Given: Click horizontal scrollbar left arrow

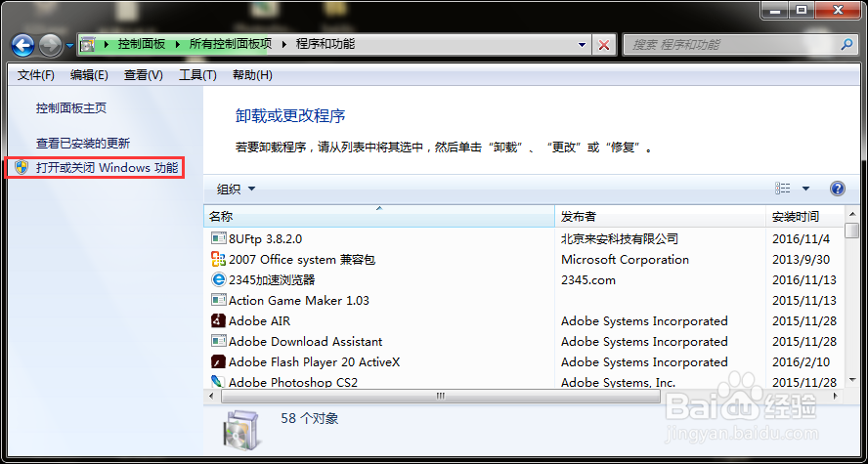Looking at the screenshot, I should click(211, 396).
